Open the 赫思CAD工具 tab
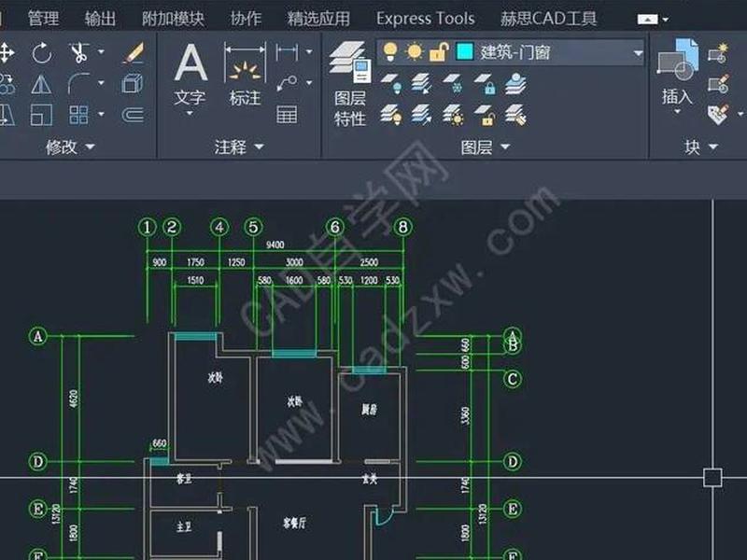This screenshot has height=560, width=747. [548, 19]
